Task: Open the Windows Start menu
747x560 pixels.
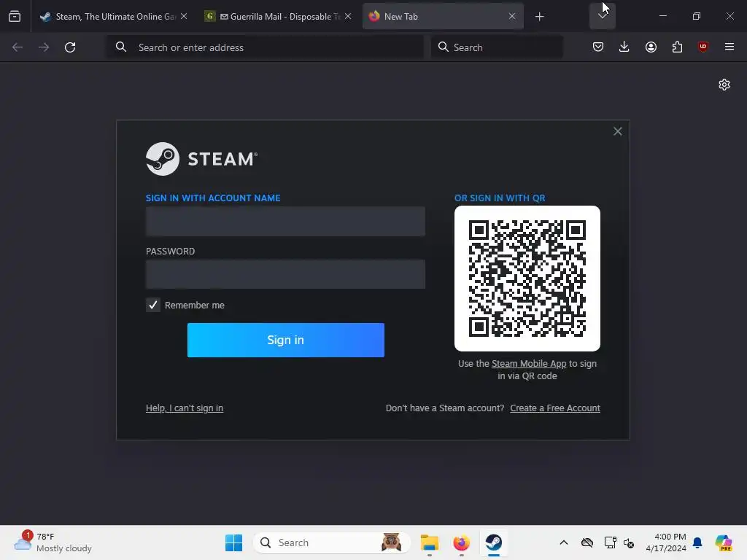Action: point(233,542)
